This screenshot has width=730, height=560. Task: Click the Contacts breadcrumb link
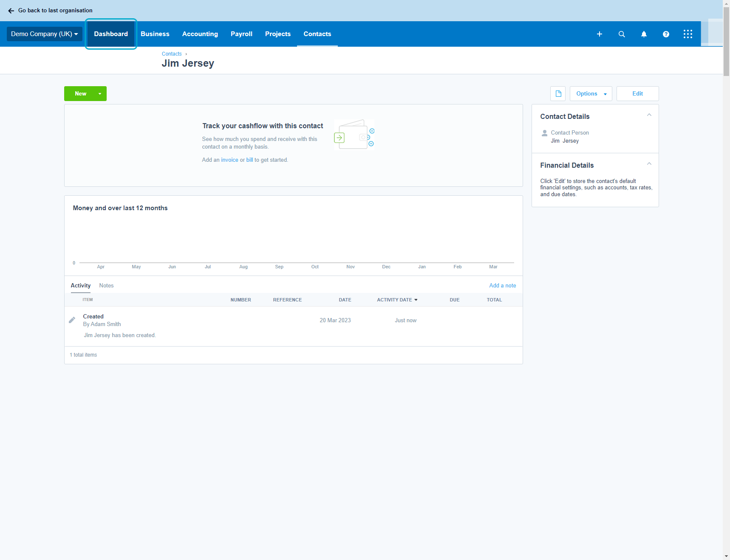point(172,54)
